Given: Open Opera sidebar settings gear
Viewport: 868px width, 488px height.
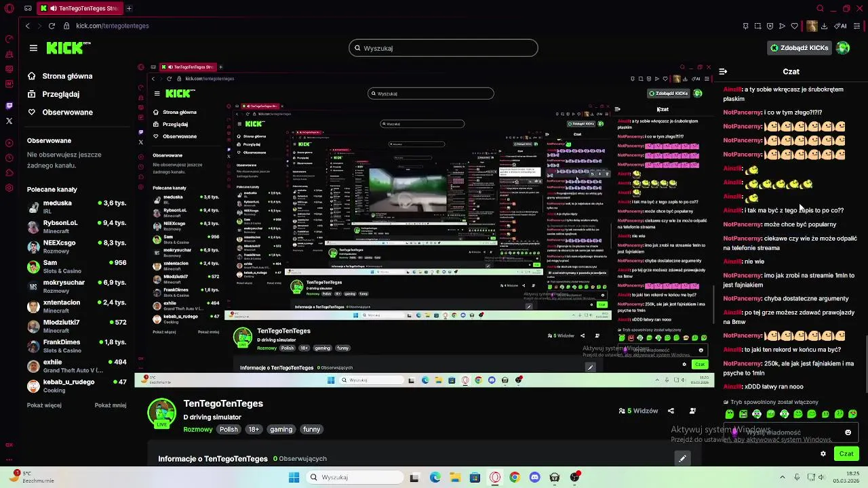Looking at the screenshot, I should coord(9,188).
